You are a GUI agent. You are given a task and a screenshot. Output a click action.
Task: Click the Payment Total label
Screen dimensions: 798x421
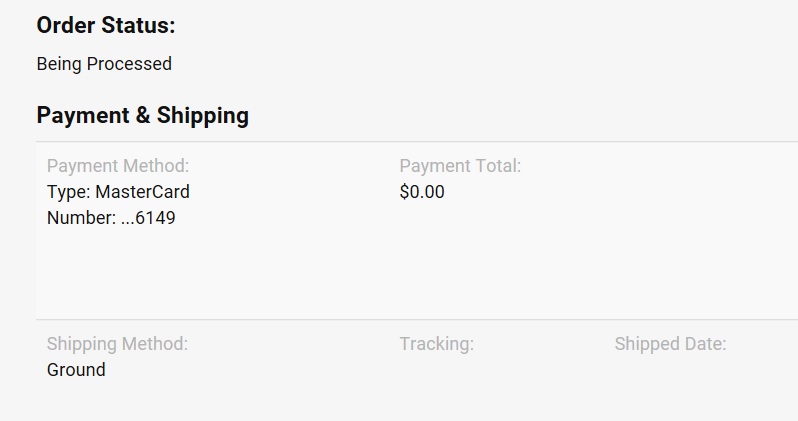pos(460,166)
